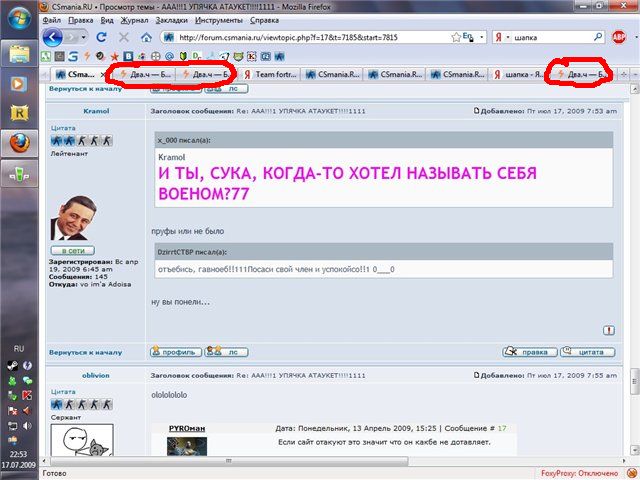Click the text пруфы или не было
640x480 pixels.
click(x=188, y=231)
